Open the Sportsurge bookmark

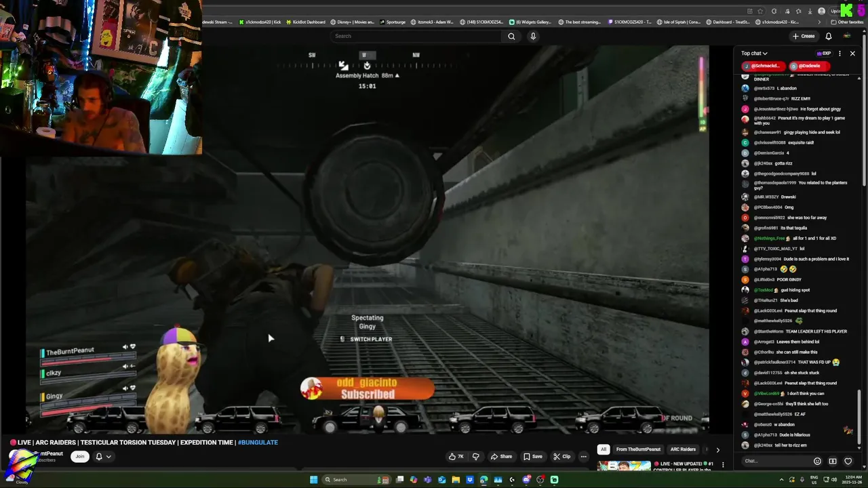click(393, 22)
